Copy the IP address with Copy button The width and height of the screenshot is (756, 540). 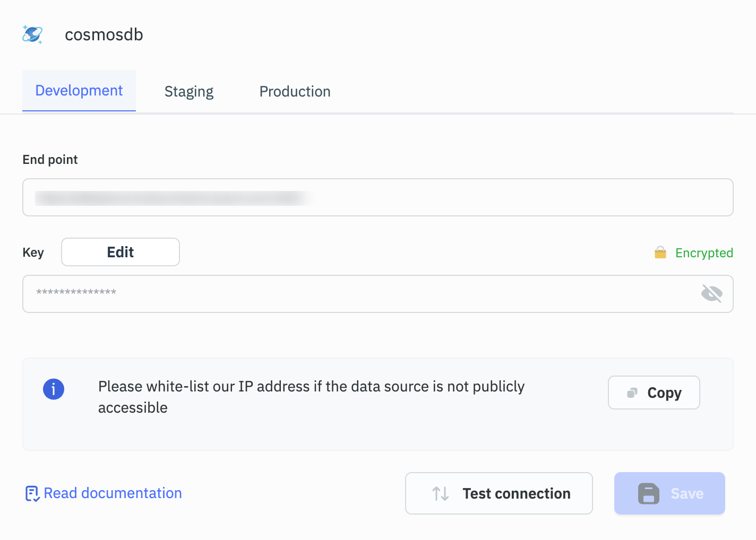(x=654, y=393)
